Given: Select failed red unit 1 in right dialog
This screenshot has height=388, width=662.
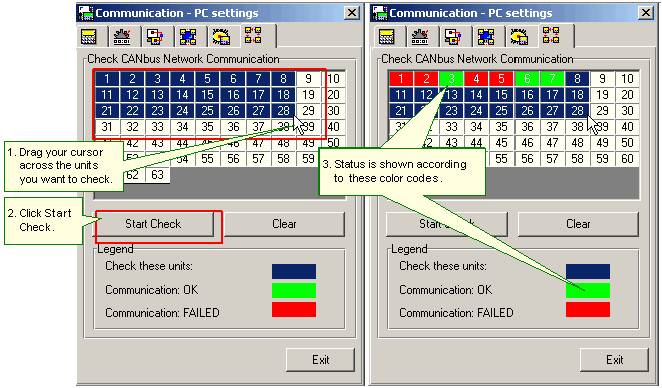Looking at the screenshot, I should pyautogui.click(x=401, y=79).
